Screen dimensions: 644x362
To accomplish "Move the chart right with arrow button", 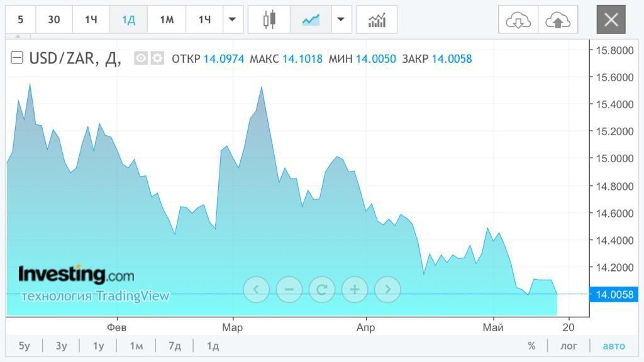I will (x=387, y=289).
